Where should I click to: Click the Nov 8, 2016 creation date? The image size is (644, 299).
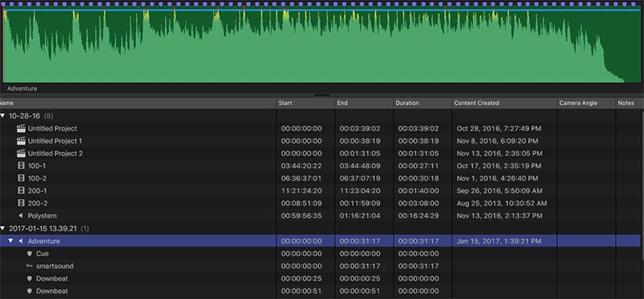coord(497,141)
